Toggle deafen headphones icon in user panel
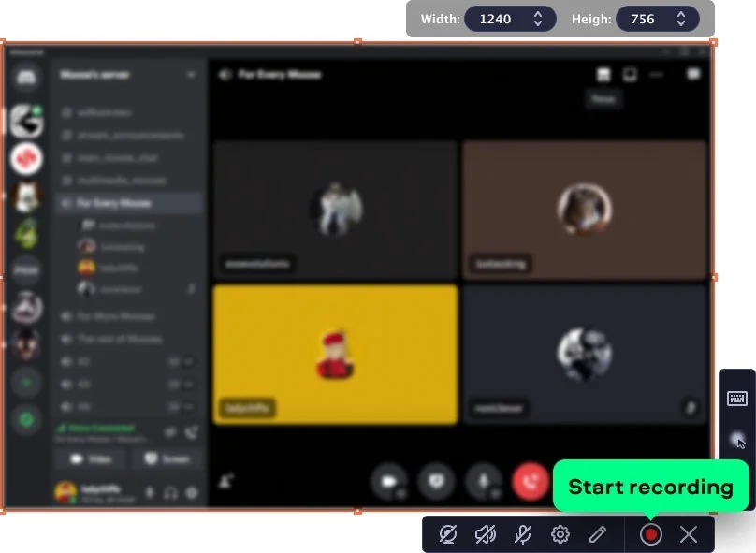 click(170, 493)
